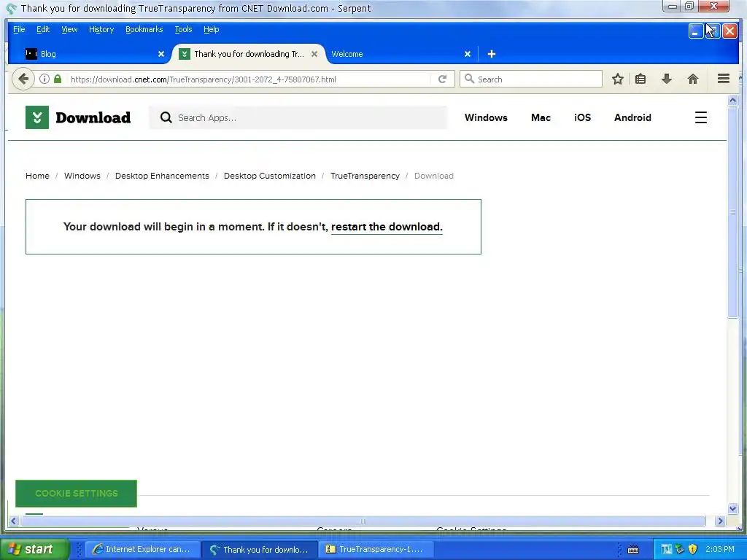Click the browser back arrow button

(x=23, y=79)
